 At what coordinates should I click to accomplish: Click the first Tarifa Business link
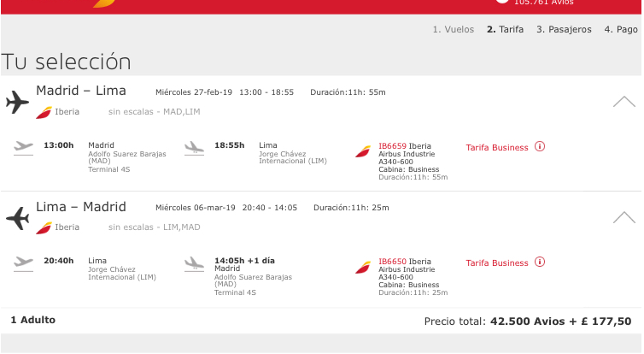click(x=497, y=147)
